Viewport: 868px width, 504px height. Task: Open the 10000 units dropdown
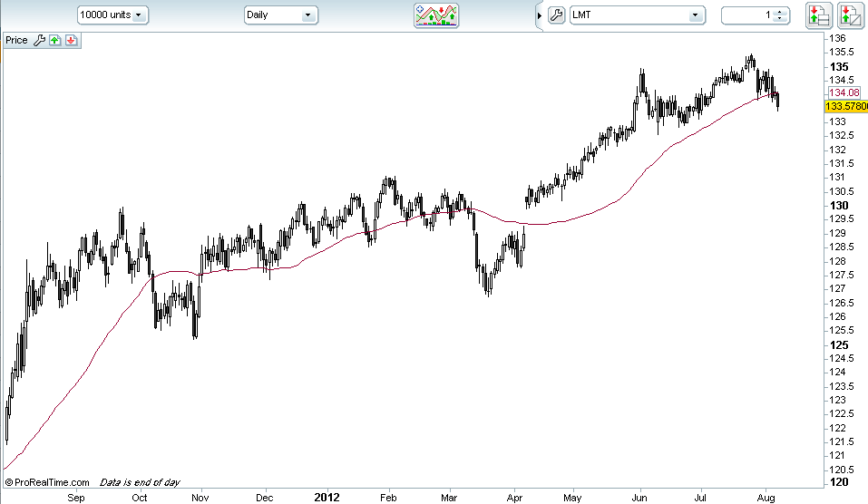113,15
